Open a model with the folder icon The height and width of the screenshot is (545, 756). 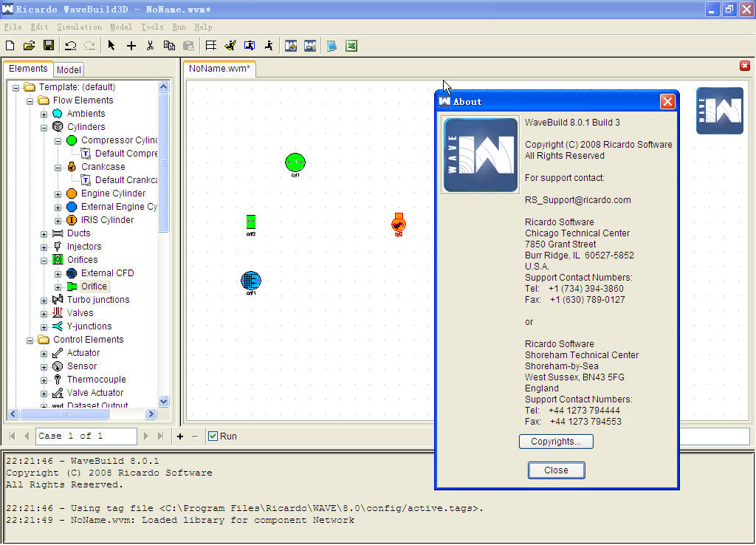pos(30,46)
